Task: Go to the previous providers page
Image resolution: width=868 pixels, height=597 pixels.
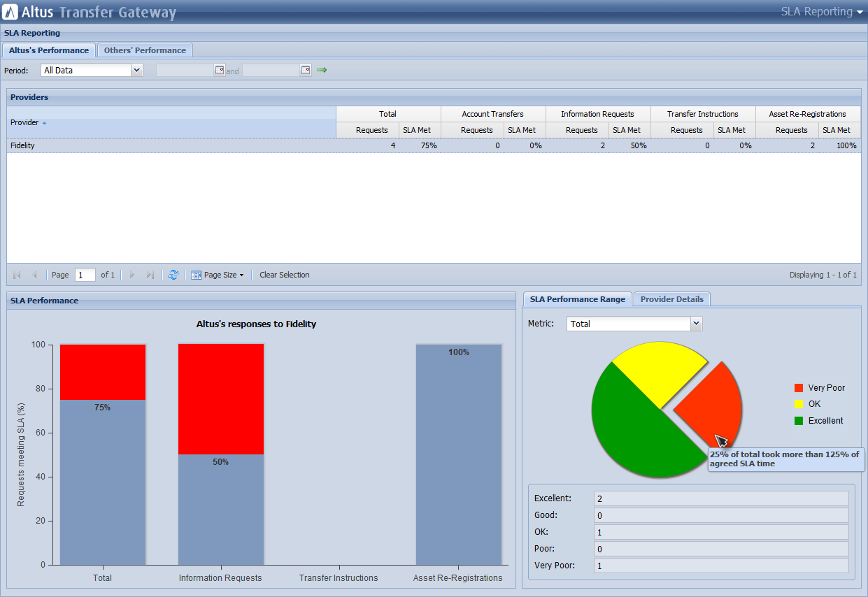Action: 34,275
